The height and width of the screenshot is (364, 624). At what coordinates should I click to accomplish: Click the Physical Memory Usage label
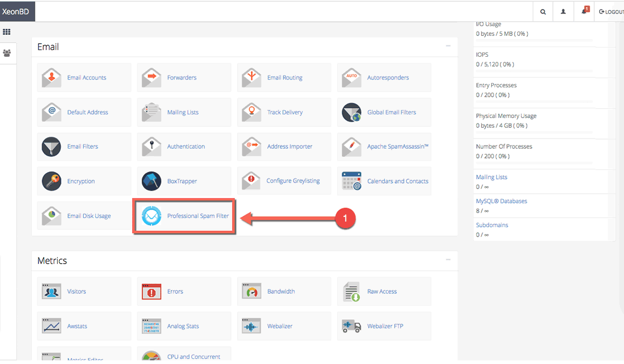click(x=506, y=116)
